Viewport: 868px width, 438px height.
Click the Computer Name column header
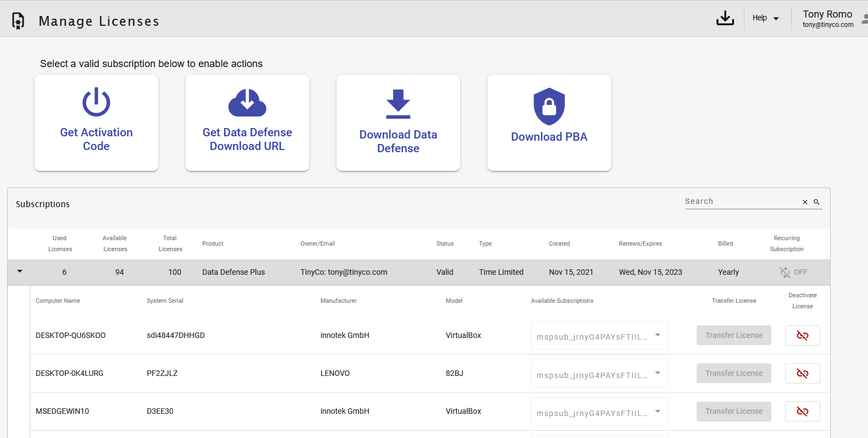58,301
